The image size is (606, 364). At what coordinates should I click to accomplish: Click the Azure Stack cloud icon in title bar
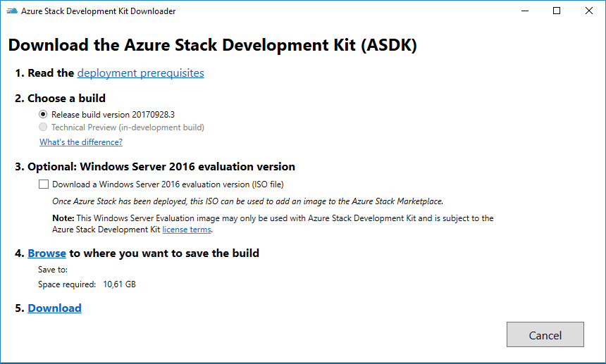12,11
